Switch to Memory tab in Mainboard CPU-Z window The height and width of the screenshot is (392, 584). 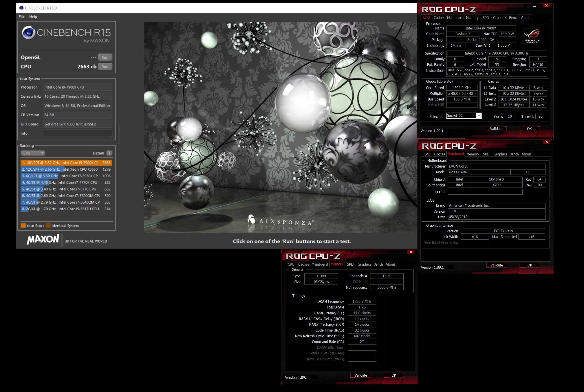[x=473, y=154]
